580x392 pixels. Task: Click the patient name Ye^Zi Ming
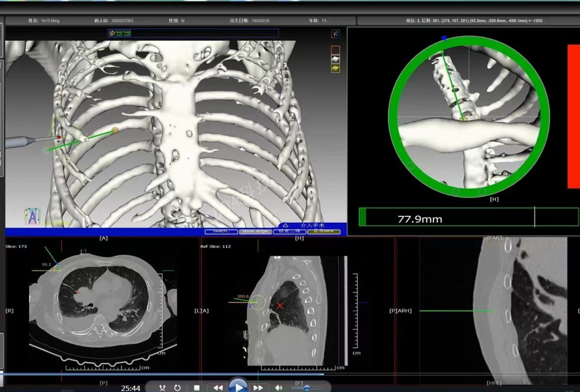[50, 21]
